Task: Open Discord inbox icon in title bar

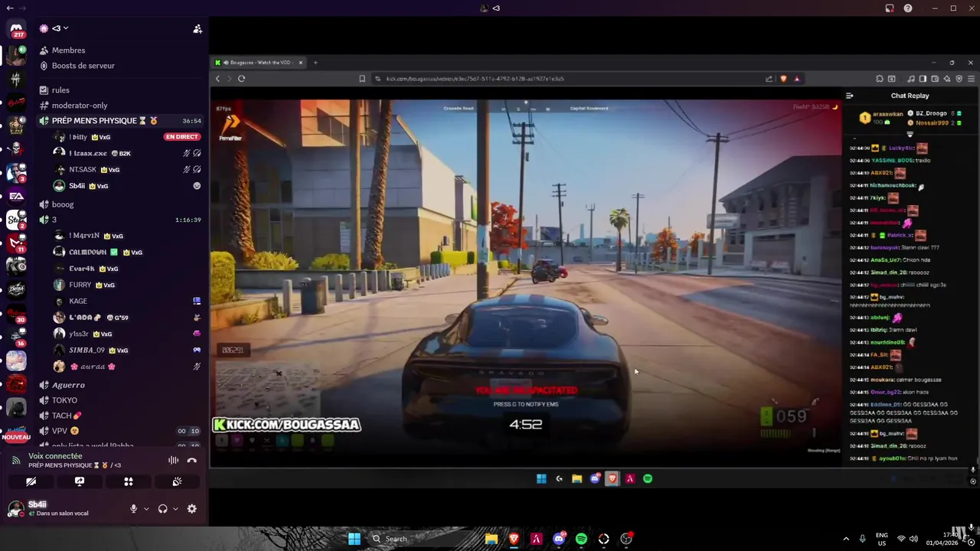Action: click(890, 8)
